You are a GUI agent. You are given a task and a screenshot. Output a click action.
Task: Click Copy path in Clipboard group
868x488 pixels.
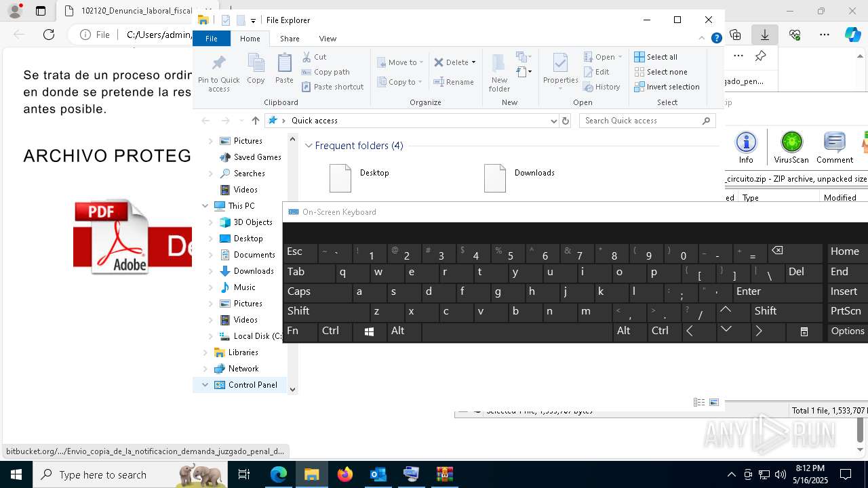point(325,72)
